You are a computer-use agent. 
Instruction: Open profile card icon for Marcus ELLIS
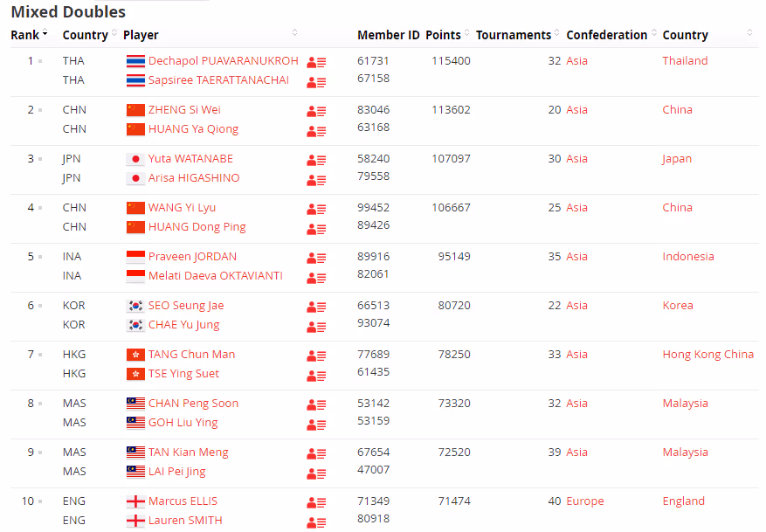click(x=316, y=502)
